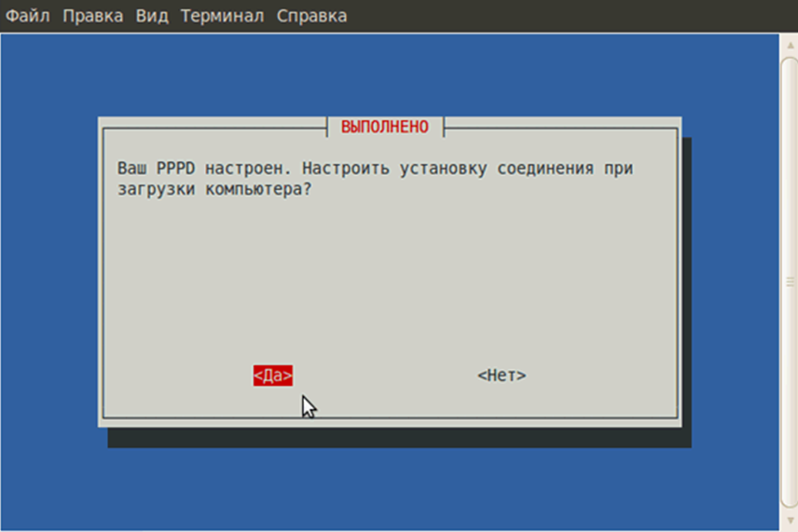Decline by clicking the <Нет> button
The height and width of the screenshot is (532, 798).
pyautogui.click(x=502, y=375)
